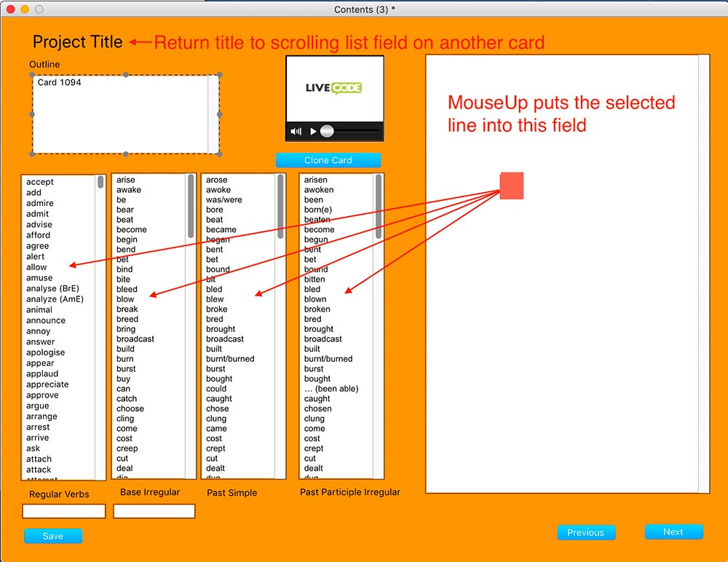The width and height of the screenshot is (728, 562).
Task: Select 'announce' in Regular Verbs list
Action: coord(46,320)
